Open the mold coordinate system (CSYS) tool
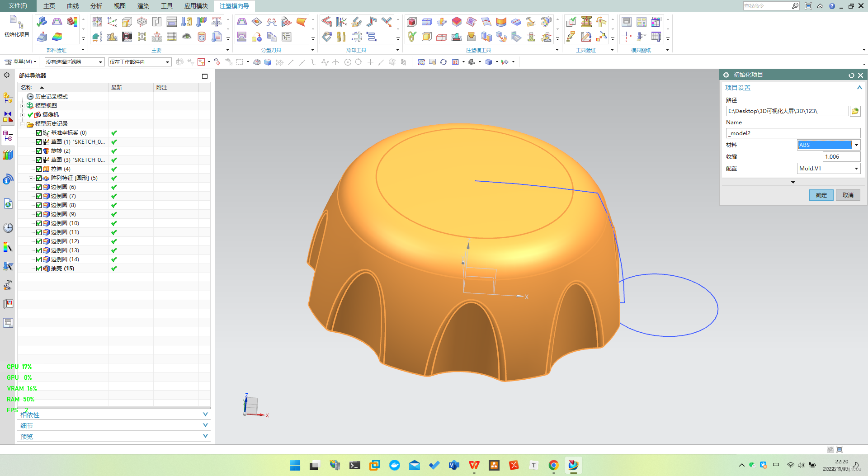 (x=112, y=21)
